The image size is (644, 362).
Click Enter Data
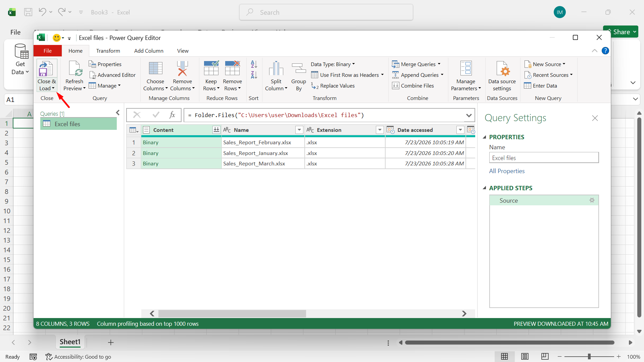(x=541, y=86)
